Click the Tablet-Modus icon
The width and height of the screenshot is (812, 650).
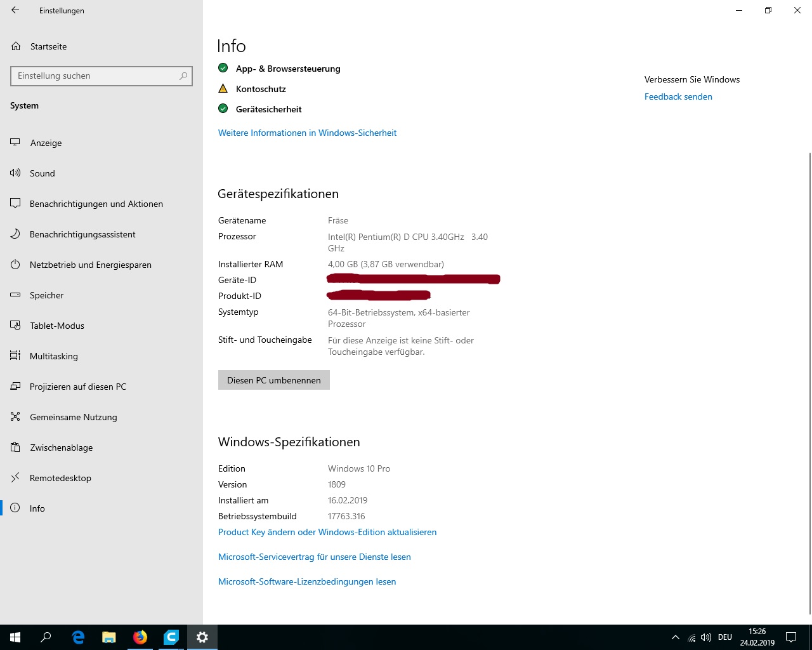point(15,326)
